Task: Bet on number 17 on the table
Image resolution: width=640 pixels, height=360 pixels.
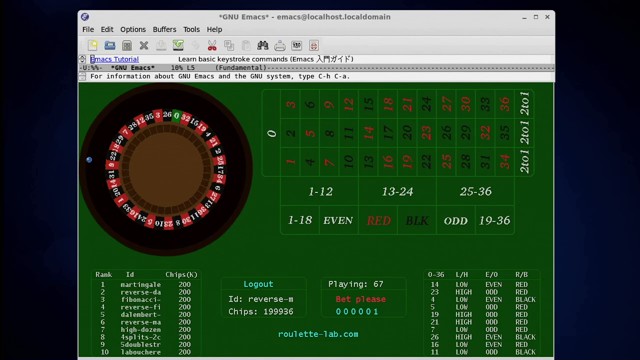Action: click(x=388, y=133)
